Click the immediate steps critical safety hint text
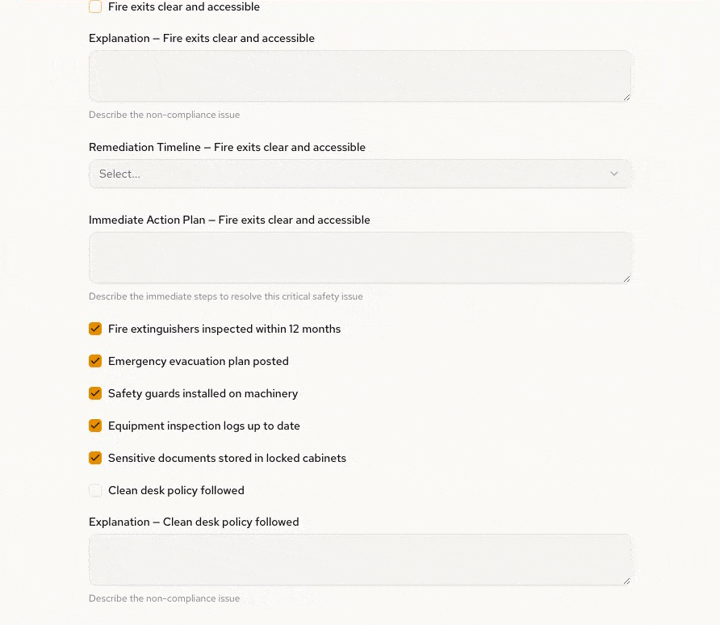720x625 pixels. [226, 296]
